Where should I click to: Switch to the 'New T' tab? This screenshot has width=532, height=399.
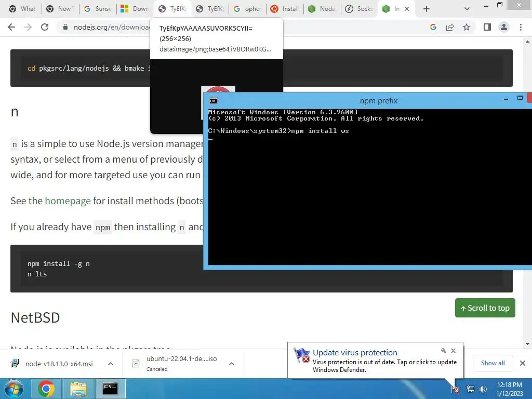[60, 9]
